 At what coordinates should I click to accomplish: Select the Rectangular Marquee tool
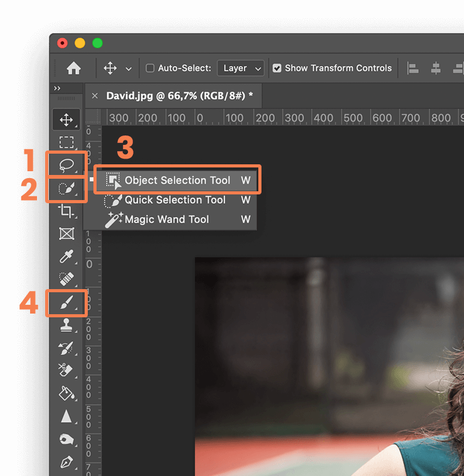pos(66,142)
